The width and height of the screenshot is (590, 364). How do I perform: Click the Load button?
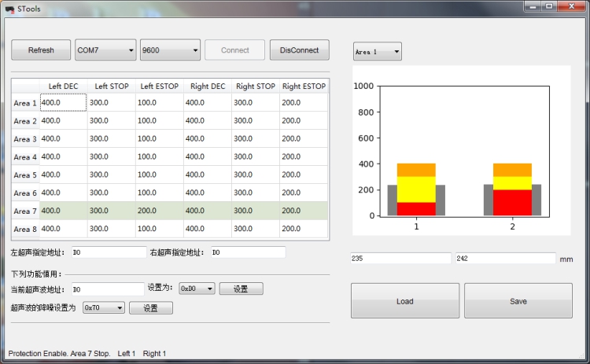tap(405, 301)
